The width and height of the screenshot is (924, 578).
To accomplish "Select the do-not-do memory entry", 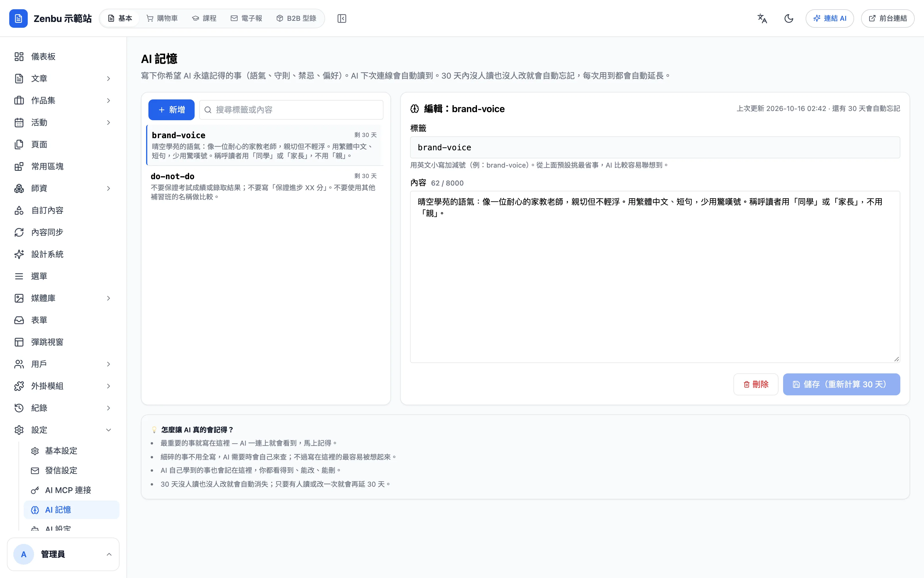I will (x=264, y=186).
